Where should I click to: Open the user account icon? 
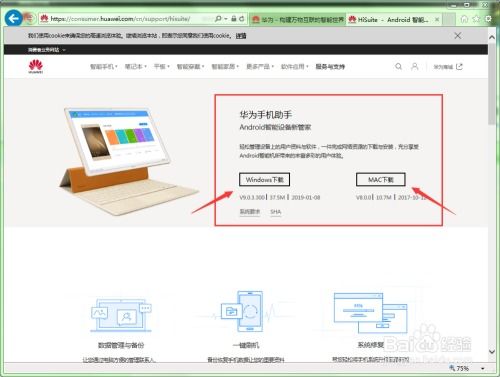click(414, 67)
